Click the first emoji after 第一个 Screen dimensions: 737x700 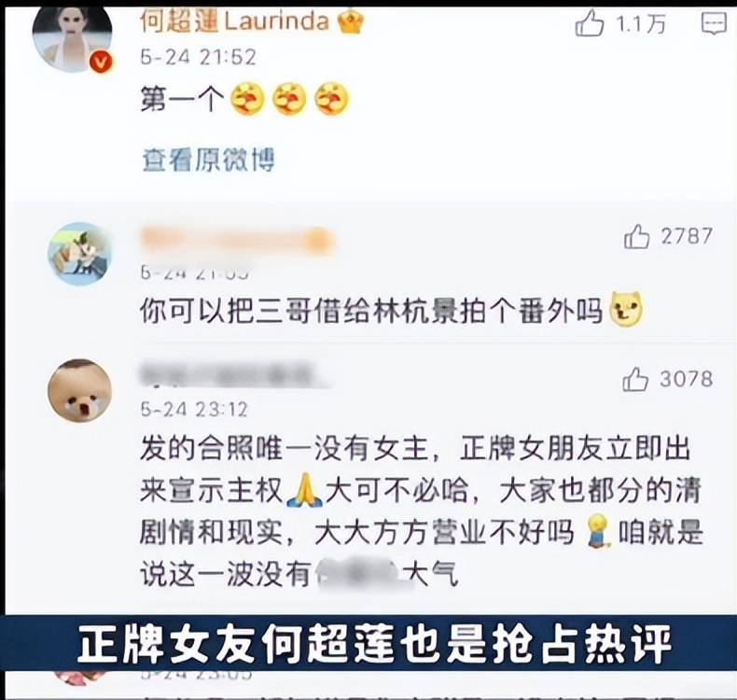[x=247, y=99]
